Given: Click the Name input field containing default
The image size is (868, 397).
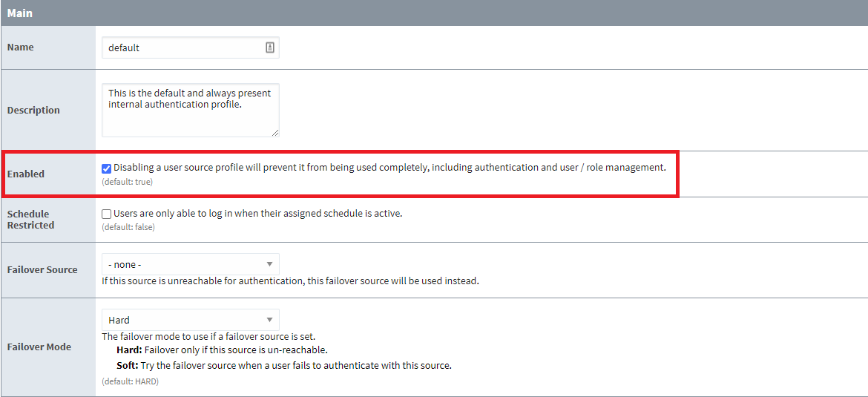Looking at the screenshot, I should click(191, 47).
